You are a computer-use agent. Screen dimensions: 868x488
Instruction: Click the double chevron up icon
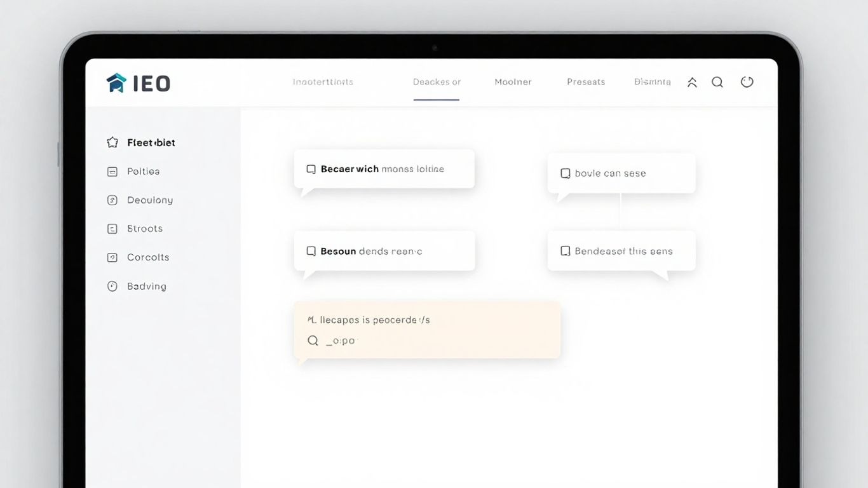pos(692,83)
